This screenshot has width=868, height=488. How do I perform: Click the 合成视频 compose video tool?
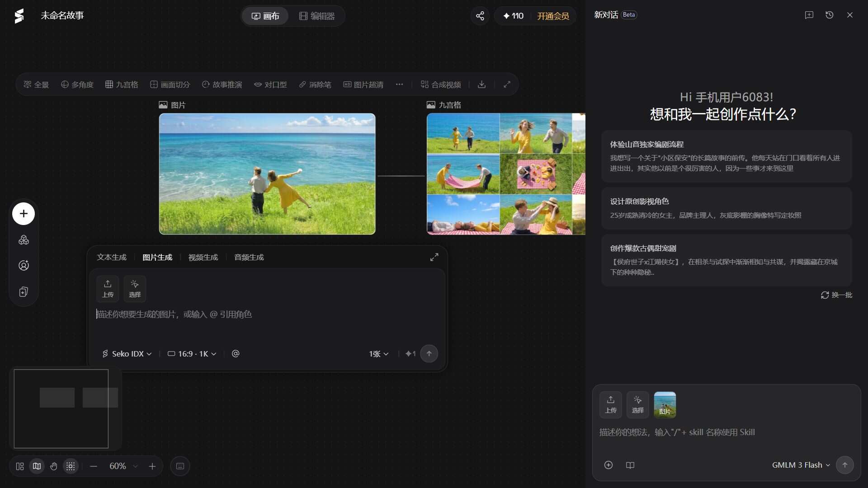[x=441, y=84]
